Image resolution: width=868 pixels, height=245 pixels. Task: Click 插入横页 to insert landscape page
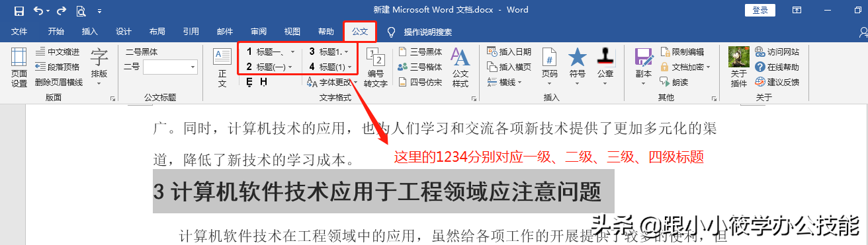509,67
